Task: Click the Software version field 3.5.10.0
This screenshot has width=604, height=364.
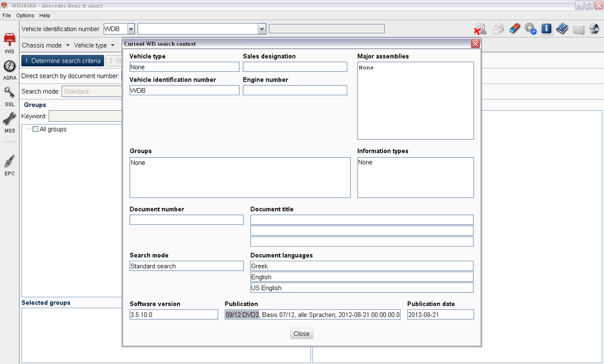Action: pyautogui.click(x=174, y=314)
